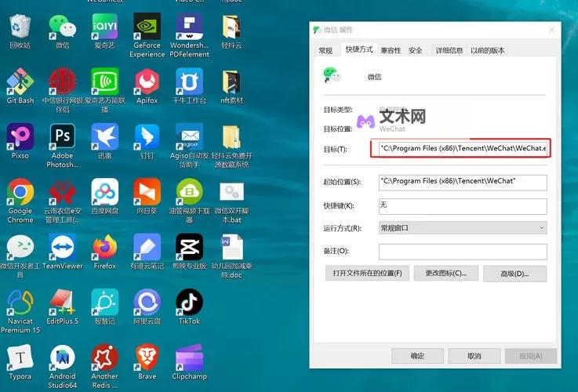Screen dimensions: 578x392
Task: Open the Recycle Bin desktop icon
Action: pos(20,26)
